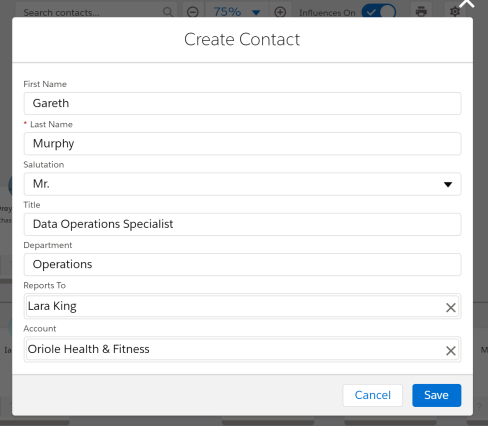Close the Create Contact dialog

[466, 3]
